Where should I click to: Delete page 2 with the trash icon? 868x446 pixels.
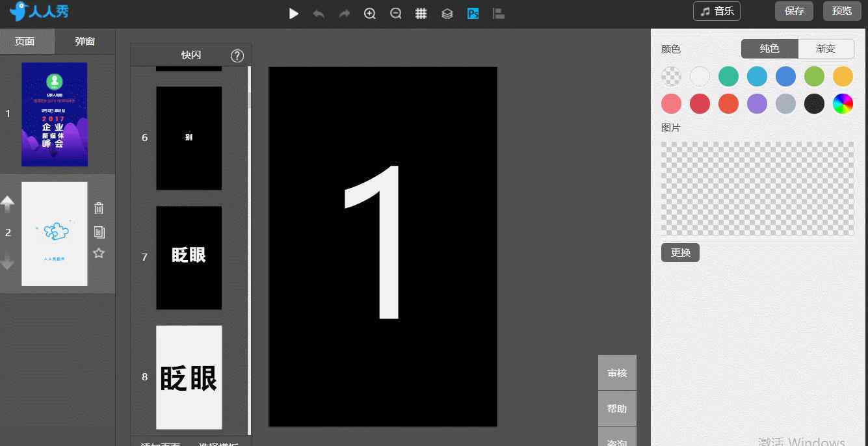coord(99,208)
